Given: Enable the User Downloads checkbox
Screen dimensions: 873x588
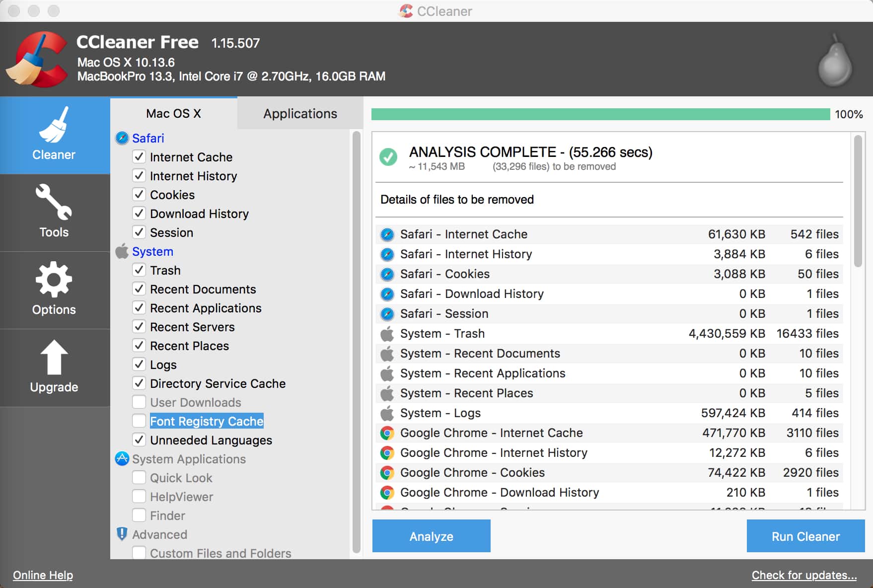Looking at the screenshot, I should click(x=139, y=402).
